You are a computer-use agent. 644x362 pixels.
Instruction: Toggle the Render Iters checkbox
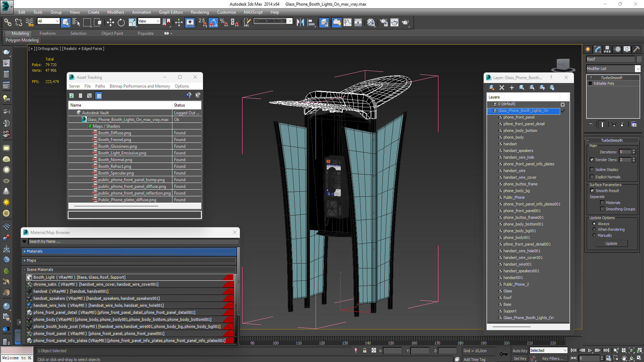[x=592, y=160]
